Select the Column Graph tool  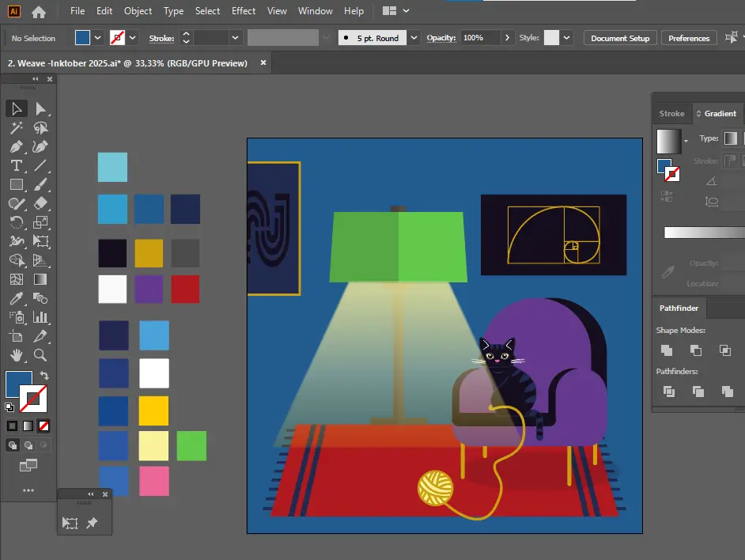tap(40, 317)
